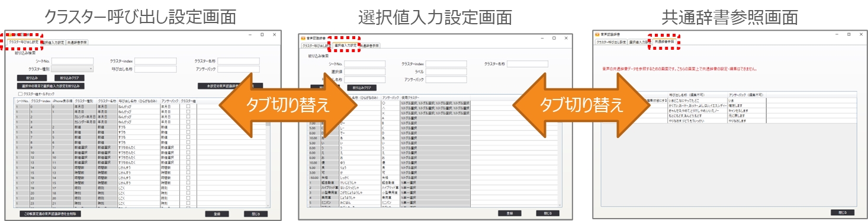Open the クラスター種別 dropdown in the left window
This screenshot has height=221, width=868.
click(x=73, y=69)
